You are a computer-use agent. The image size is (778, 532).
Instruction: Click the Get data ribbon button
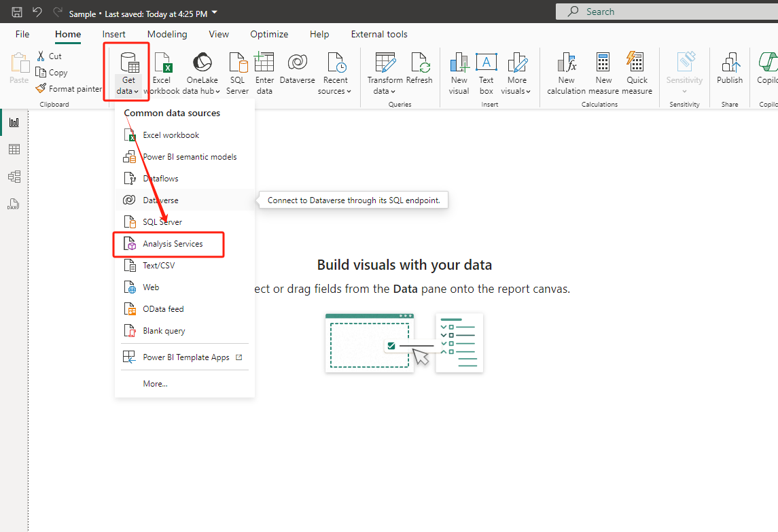click(x=128, y=73)
